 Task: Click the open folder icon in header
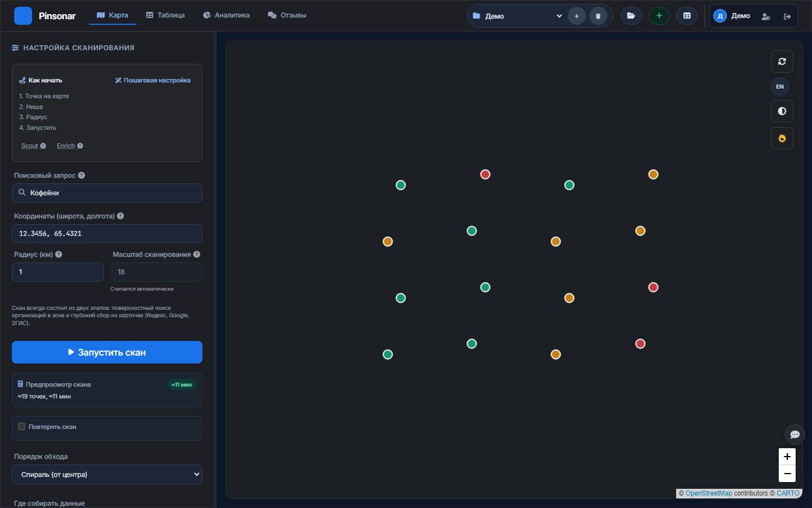(631, 16)
